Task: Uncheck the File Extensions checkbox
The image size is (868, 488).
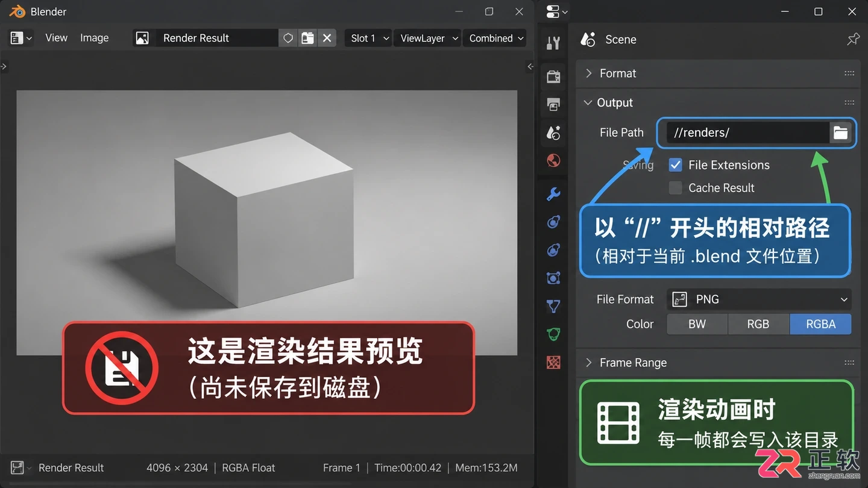Action: pyautogui.click(x=676, y=165)
